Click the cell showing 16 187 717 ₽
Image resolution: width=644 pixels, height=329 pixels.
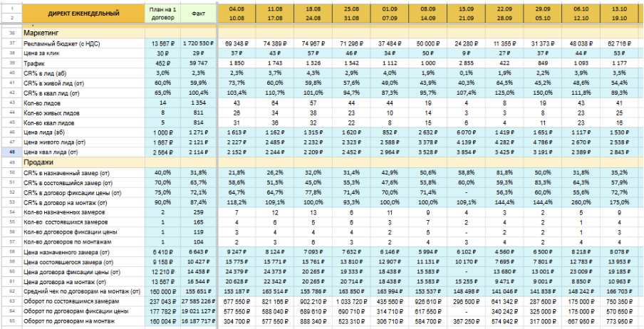point(198,321)
